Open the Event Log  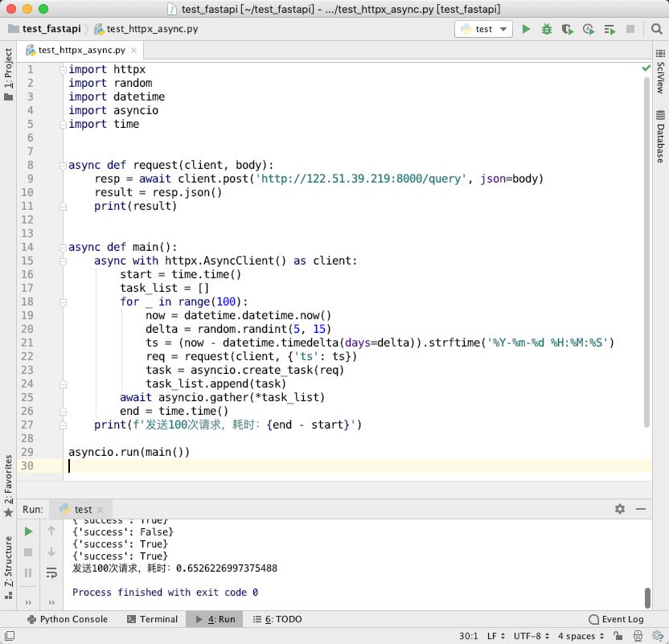pos(616,619)
